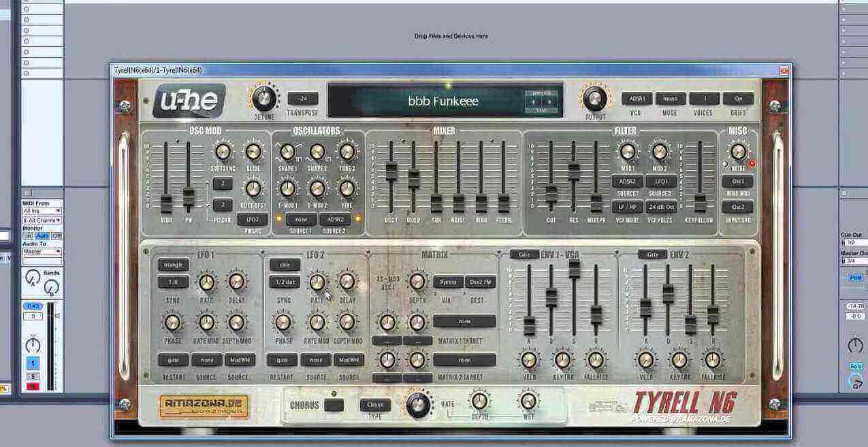
Task: Click the filter MOD 2 knob
Action: point(660,151)
